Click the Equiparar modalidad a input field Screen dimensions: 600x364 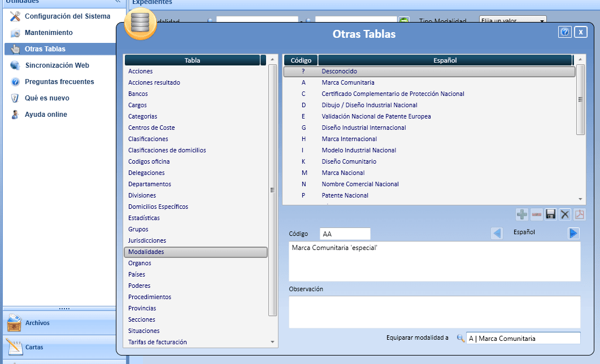(x=523, y=339)
